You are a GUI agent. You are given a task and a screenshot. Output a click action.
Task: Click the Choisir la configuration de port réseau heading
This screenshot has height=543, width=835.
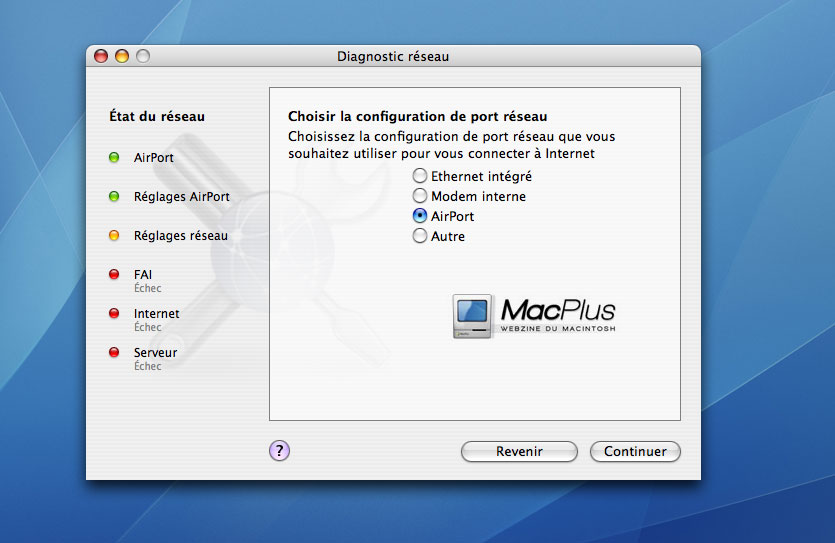point(418,116)
